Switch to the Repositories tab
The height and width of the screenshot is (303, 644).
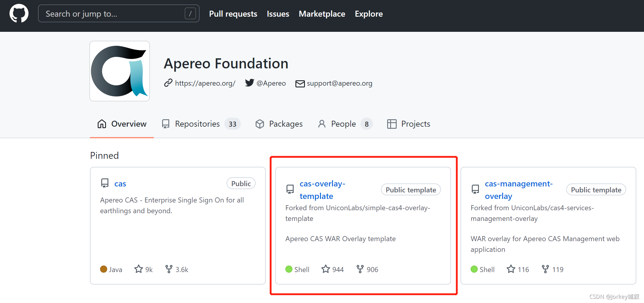[x=201, y=124]
